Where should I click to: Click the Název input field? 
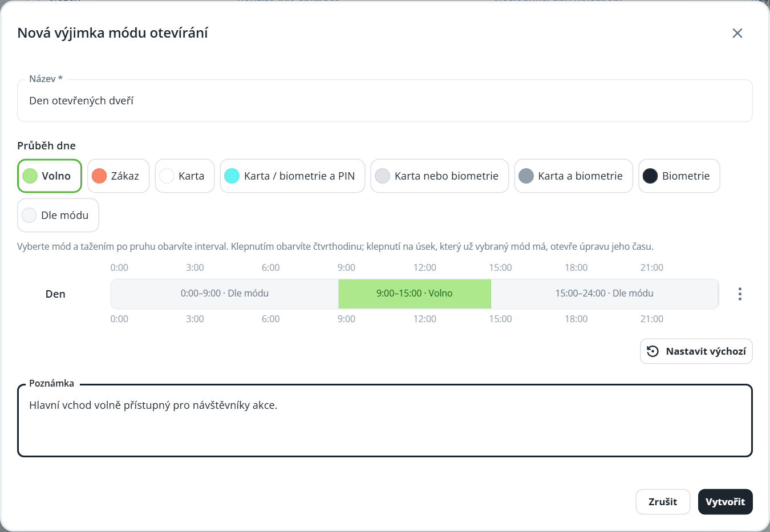(385, 101)
